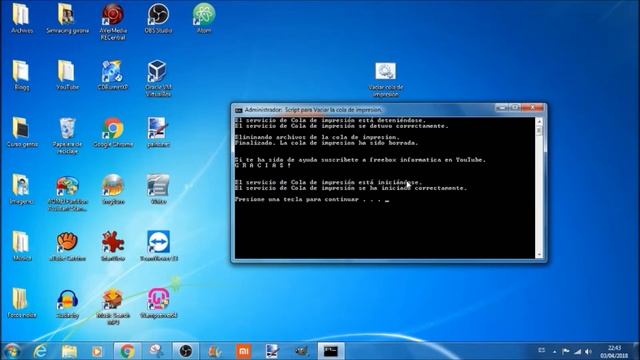This screenshot has width=640, height=360.
Task: Launch Google Chrome desktop shortcut
Action: tap(113, 132)
